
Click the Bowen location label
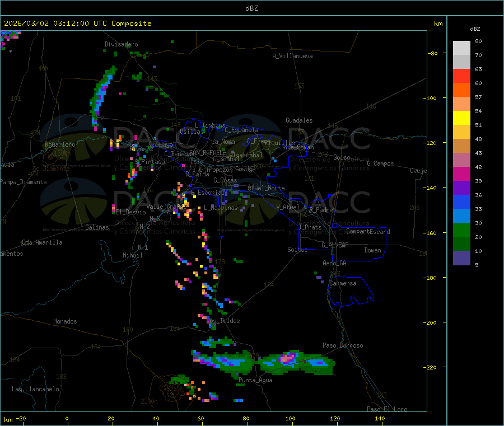[x=373, y=250]
